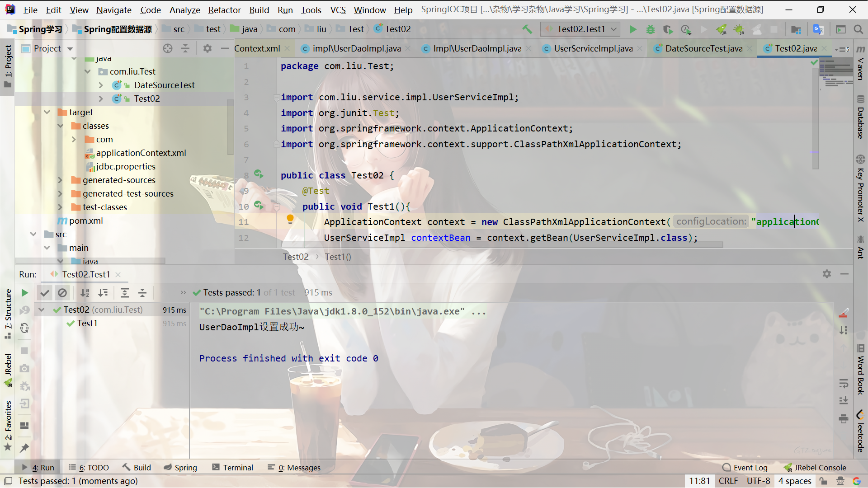Click the Build project hammer icon
This screenshot has width=868, height=488.
pyautogui.click(x=527, y=29)
